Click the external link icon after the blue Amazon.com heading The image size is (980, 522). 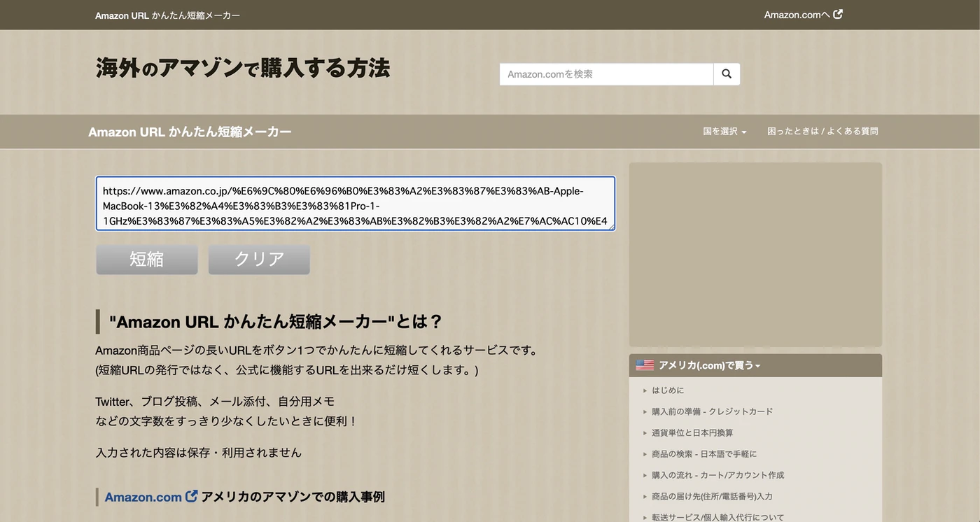[x=191, y=496]
